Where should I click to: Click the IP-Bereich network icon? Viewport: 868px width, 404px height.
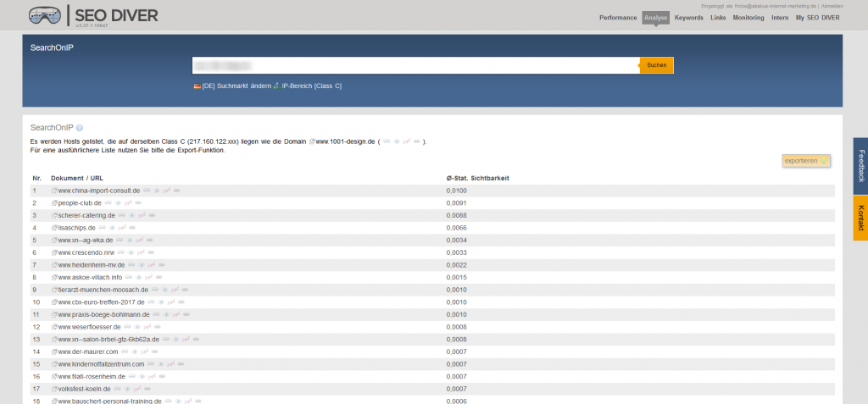(x=277, y=86)
